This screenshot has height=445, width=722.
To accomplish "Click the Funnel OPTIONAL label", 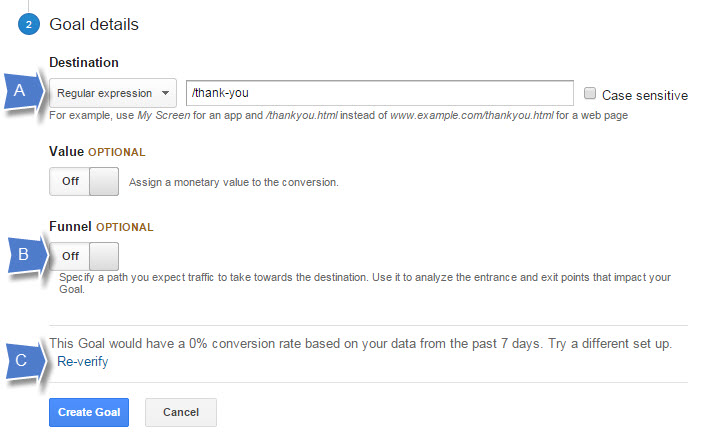I will pos(101,227).
